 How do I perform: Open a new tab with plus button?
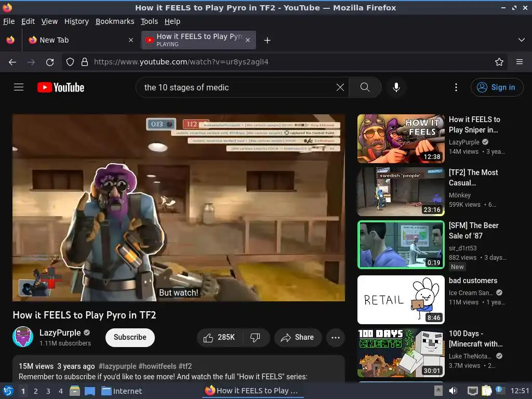click(267, 41)
